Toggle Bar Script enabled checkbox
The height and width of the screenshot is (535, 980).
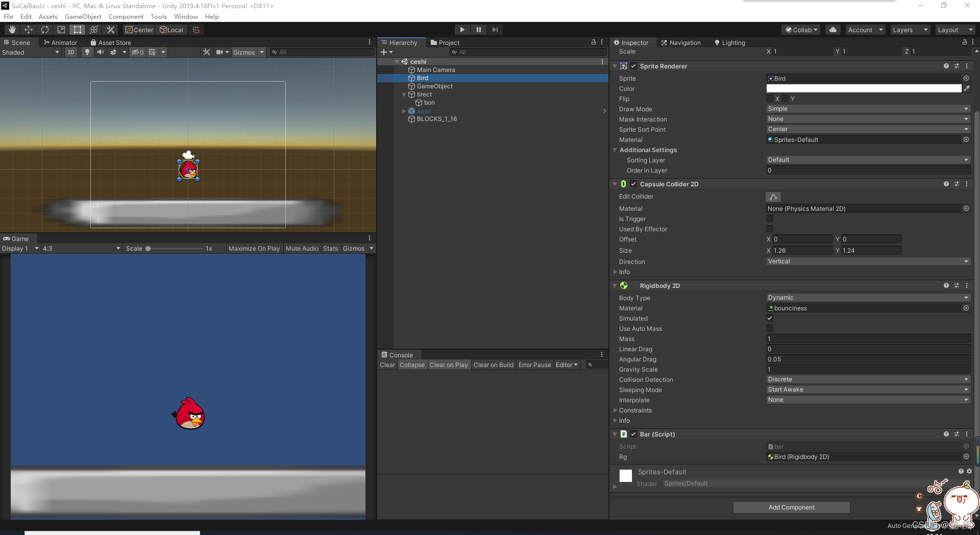coord(633,434)
